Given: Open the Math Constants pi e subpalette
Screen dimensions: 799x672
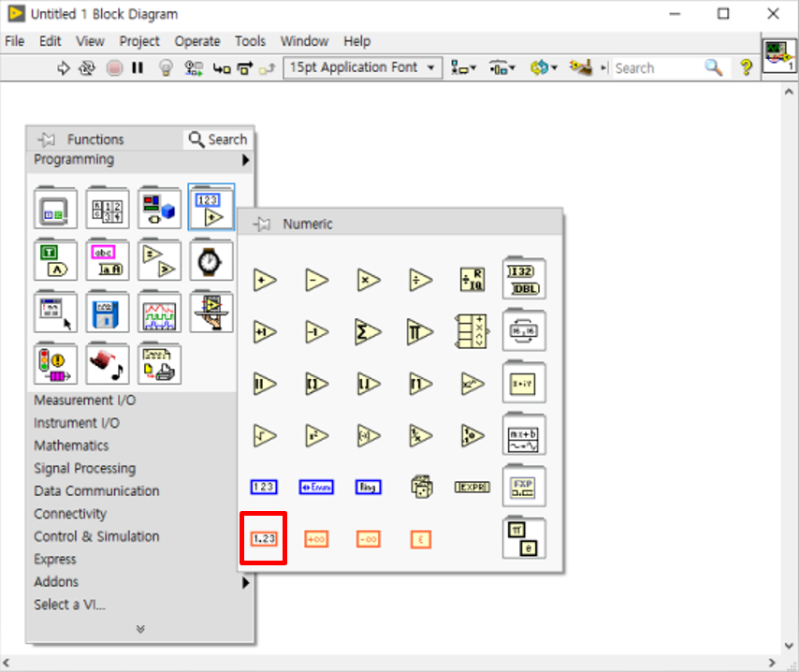Looking at the screenshot, I should point(524,538).
